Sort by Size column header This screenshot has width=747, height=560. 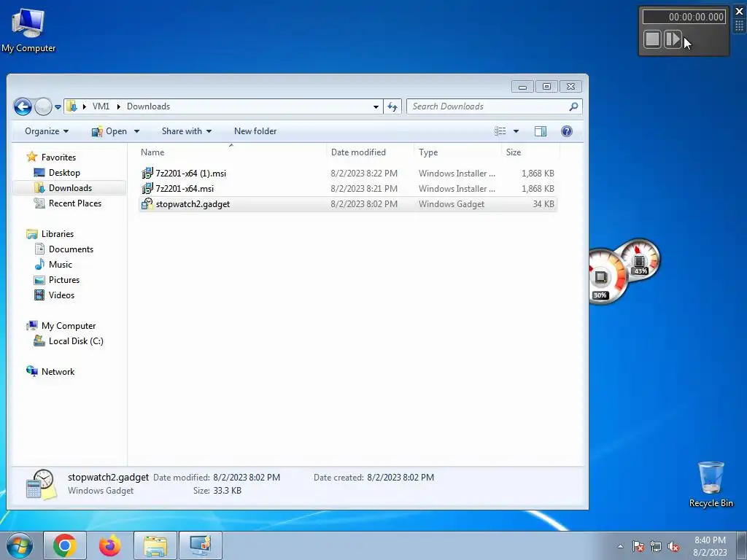(x=531, y=152)
